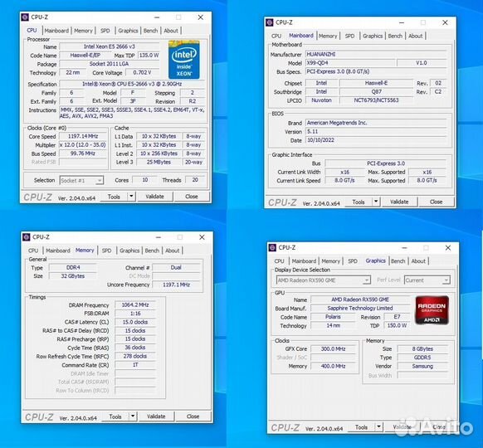483x448 pixels.
Task: Click Validate button in the Memory window
Action: click(x=156, y=416)
